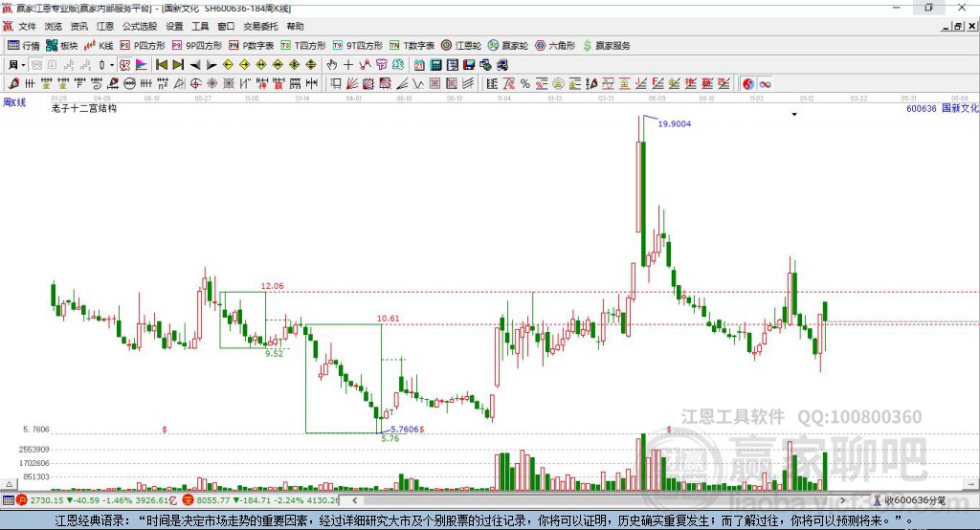Open the 江恩轮 Gann wheel
Screen dimensions: 980x530
pyautogui.click(x=461, y=46)
